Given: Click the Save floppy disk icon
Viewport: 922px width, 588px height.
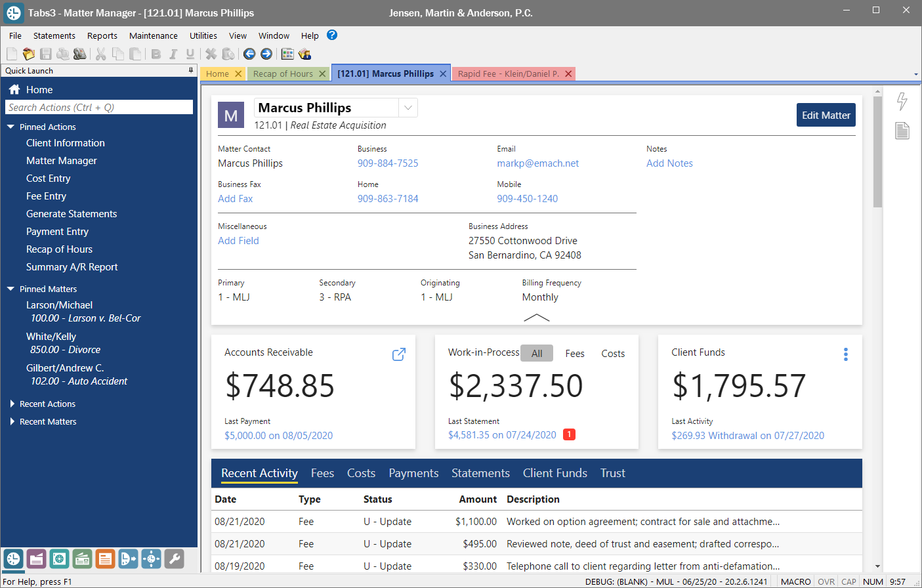Looking at the screenshot, I should (45, 54).
